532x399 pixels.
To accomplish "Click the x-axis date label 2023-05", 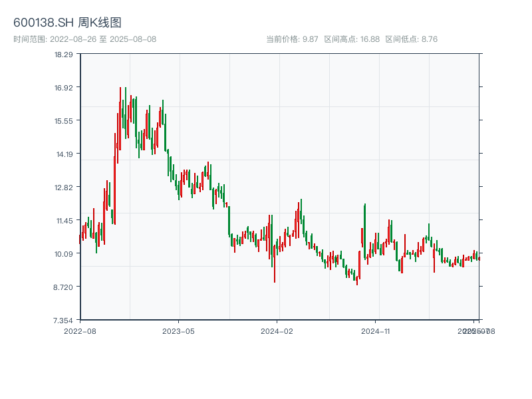I will (178, 331).
